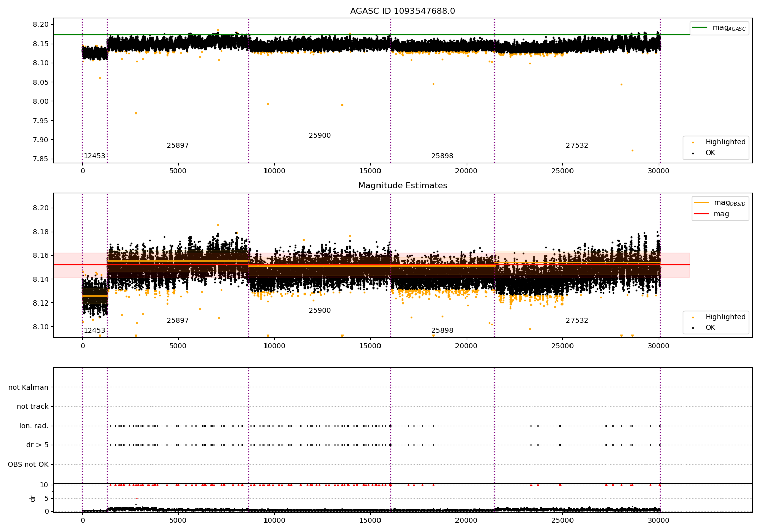Click obsid label 25898 in the AGASC ID plot
760x532 pixels.
pyautogui.click(x=442, y=156)
